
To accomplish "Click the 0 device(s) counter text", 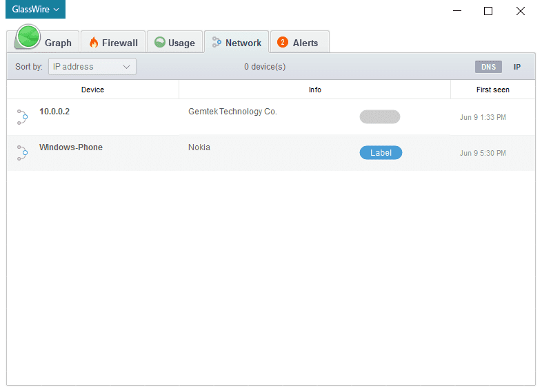I will [x=265, y=67].
